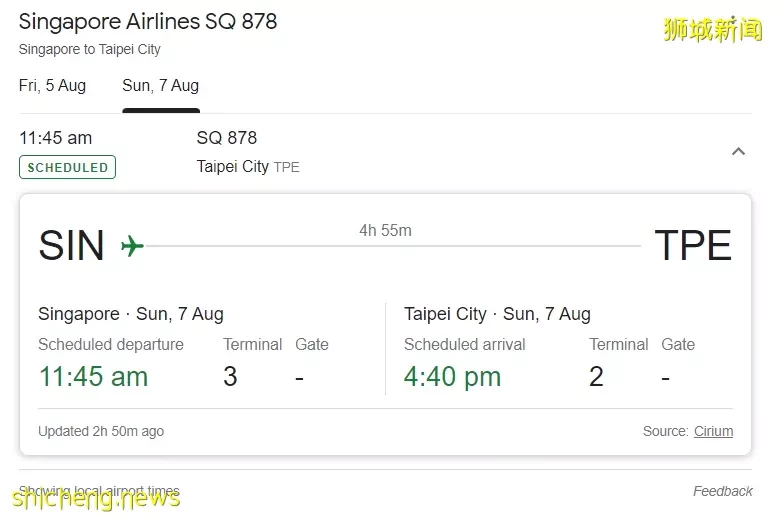Switch to the Fri, 5 Aug tab
Viewport: 777px width, 516px height.
click(x=52, y=86)
